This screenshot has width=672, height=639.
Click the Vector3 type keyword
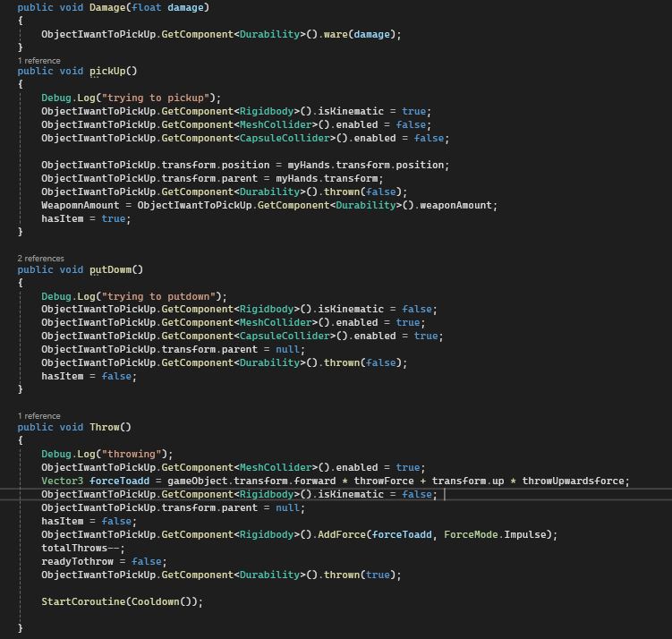coord(62,481)
